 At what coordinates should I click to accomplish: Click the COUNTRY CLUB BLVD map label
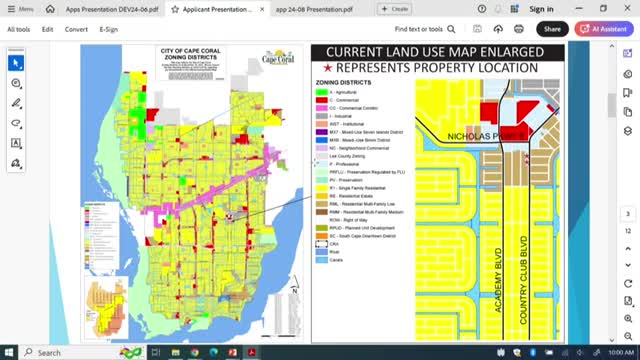pyautogui.click(x=524, y=280)
